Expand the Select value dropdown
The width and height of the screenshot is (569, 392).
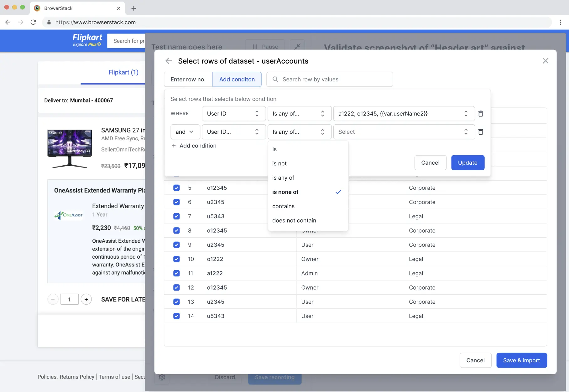(404, 132)
